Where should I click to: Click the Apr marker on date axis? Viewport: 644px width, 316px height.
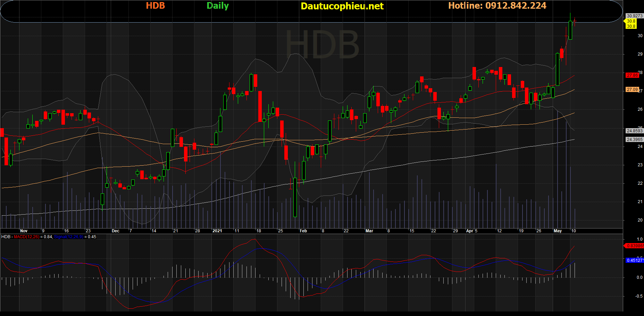point(469,231)
